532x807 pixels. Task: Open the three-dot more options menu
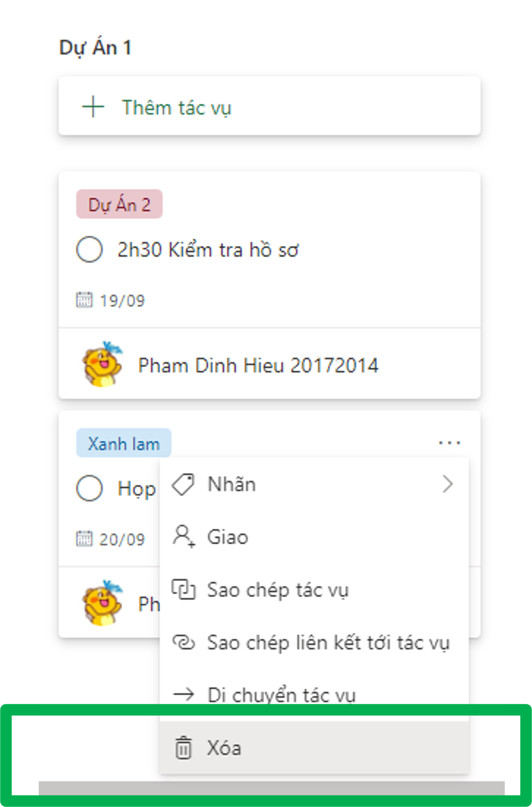(449, 443)
